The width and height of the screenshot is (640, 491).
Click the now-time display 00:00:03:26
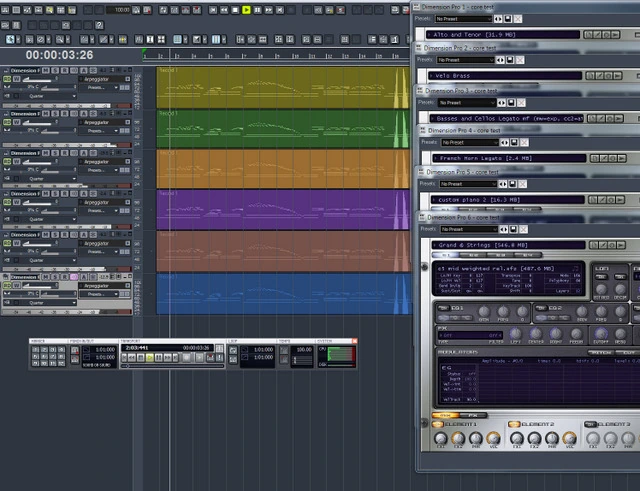click(60, 55)
